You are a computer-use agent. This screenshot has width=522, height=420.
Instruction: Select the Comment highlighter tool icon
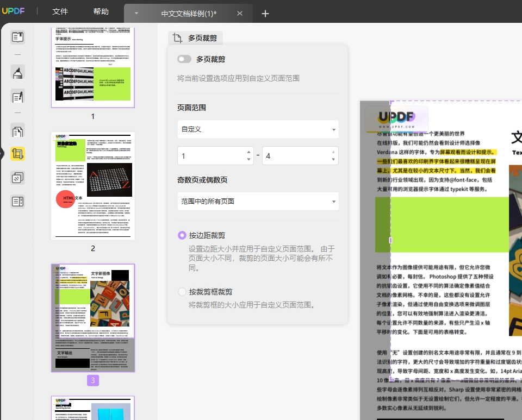pyautogui.click(x=17, y=72)
